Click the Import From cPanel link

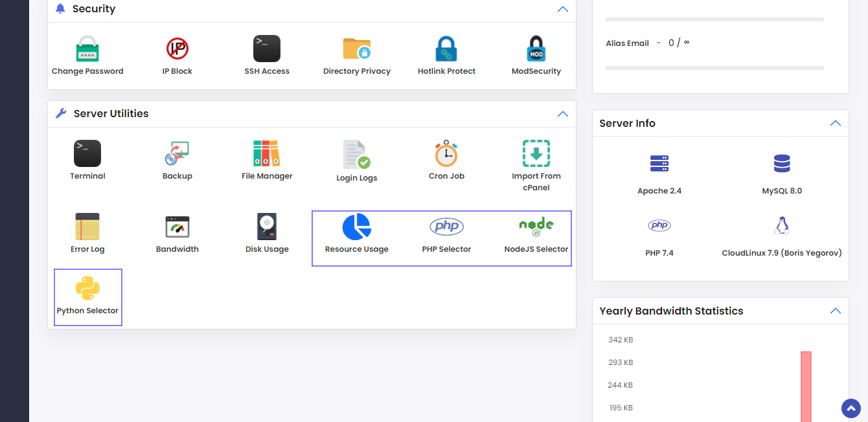pyautogui.click(x=536, y=181)
